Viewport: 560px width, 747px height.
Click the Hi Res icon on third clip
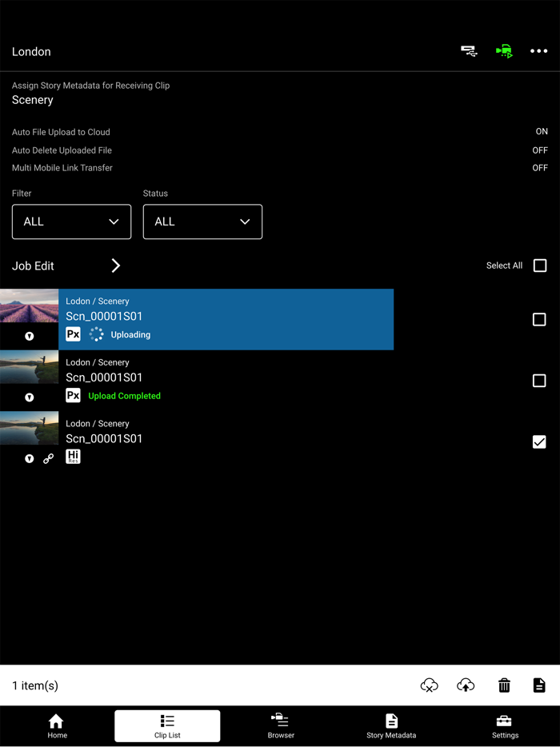(x=73, y=457)
